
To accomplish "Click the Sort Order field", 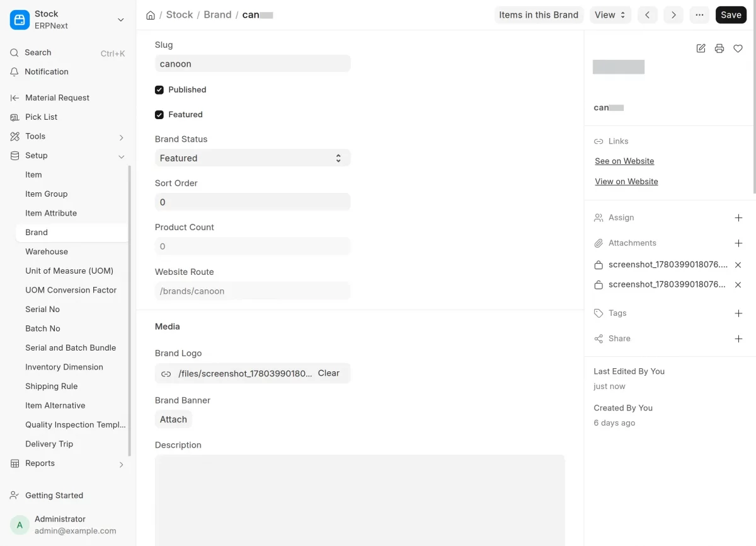I will (253, 202).
